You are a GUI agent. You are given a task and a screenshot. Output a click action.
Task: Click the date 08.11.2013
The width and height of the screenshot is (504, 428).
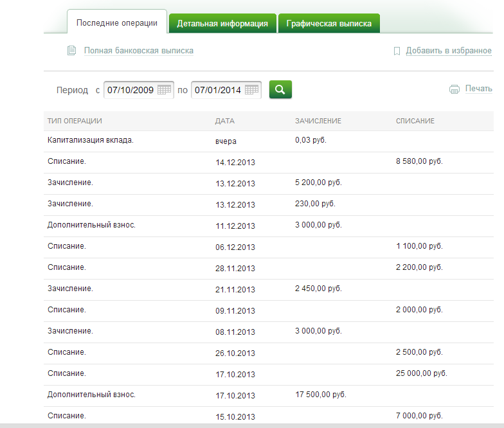coord(235,332)
